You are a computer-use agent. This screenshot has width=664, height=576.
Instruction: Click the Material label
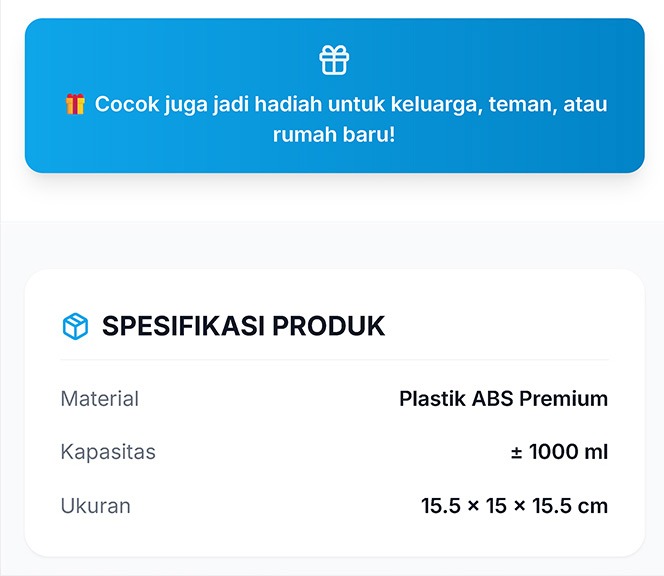[x=99, y=399]
